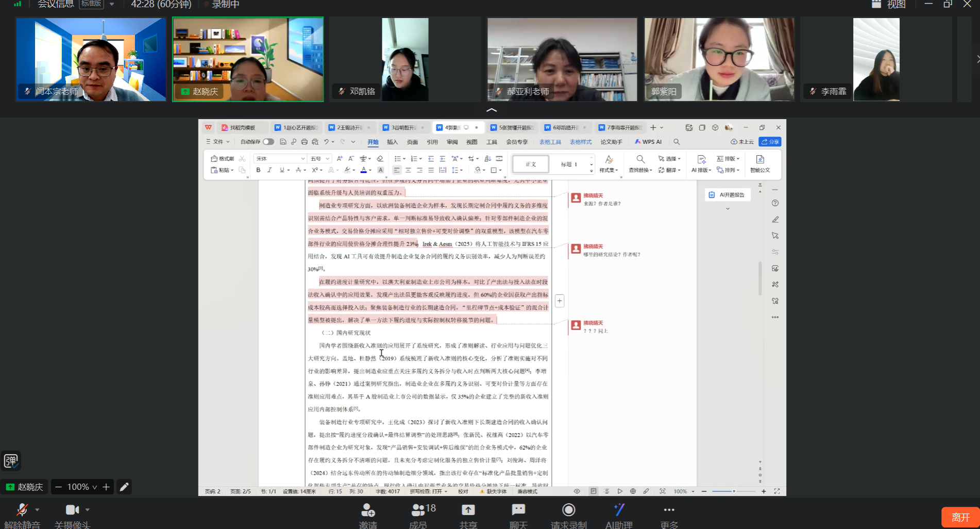
Task: Unmute the microphone (解除静音)
Action: (22, 510)
